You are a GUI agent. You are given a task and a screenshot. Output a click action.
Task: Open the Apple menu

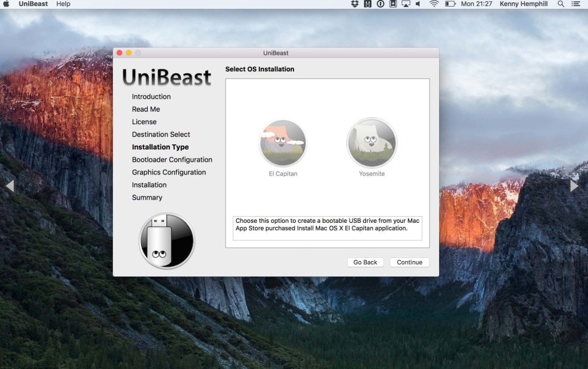7,4
